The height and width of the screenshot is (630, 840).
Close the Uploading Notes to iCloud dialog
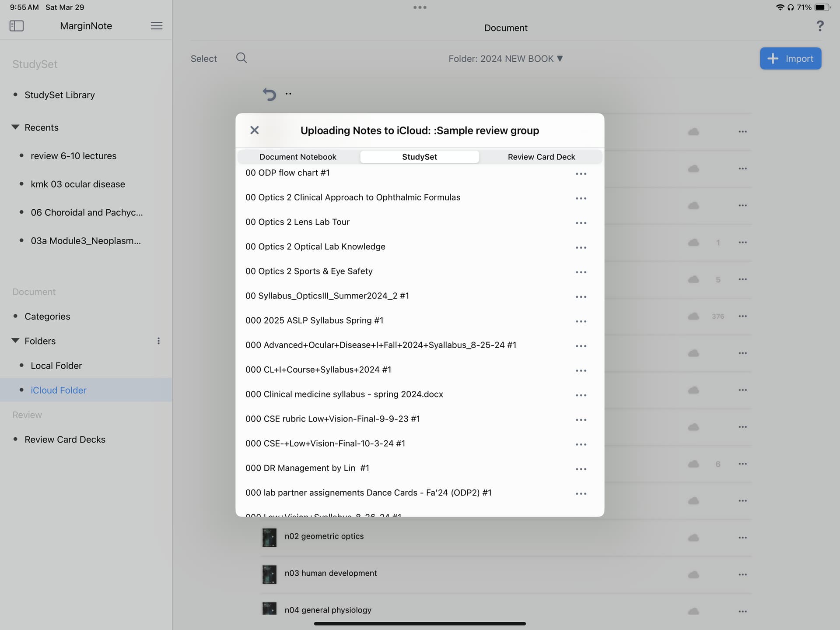click(255, 130)
